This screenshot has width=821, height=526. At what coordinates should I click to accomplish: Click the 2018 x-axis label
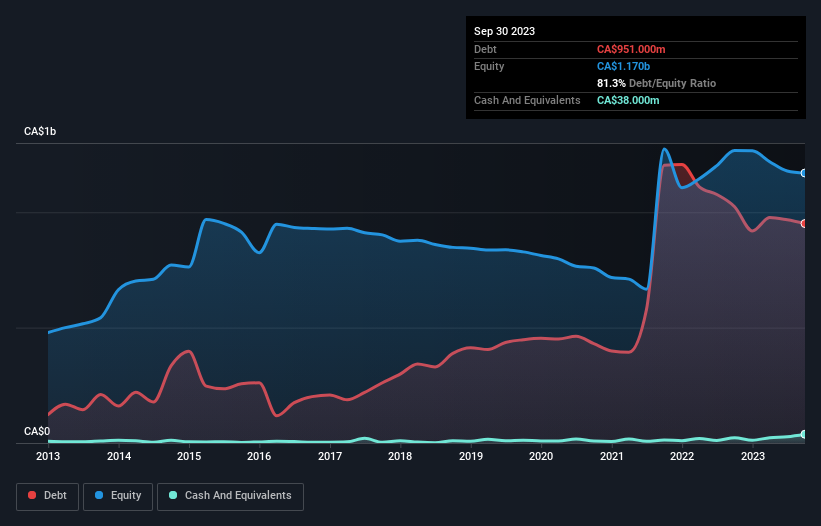400,456
